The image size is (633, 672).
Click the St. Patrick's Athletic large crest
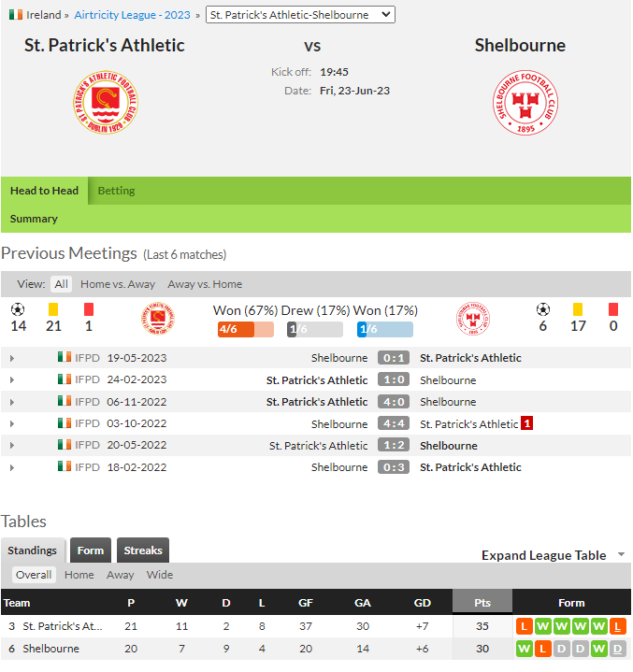click(106, 103)
